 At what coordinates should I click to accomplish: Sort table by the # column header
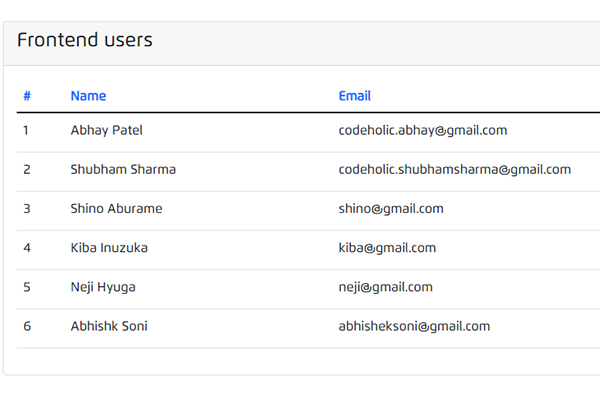pos(27,96)
